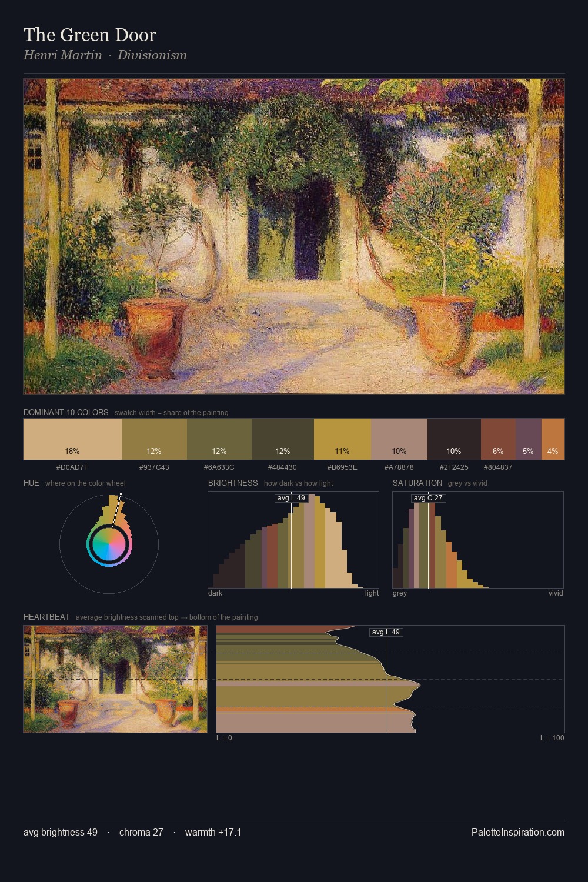Click the 'vivid' axis label
This screenshot has height=882, width=588.
click(556, 593)
